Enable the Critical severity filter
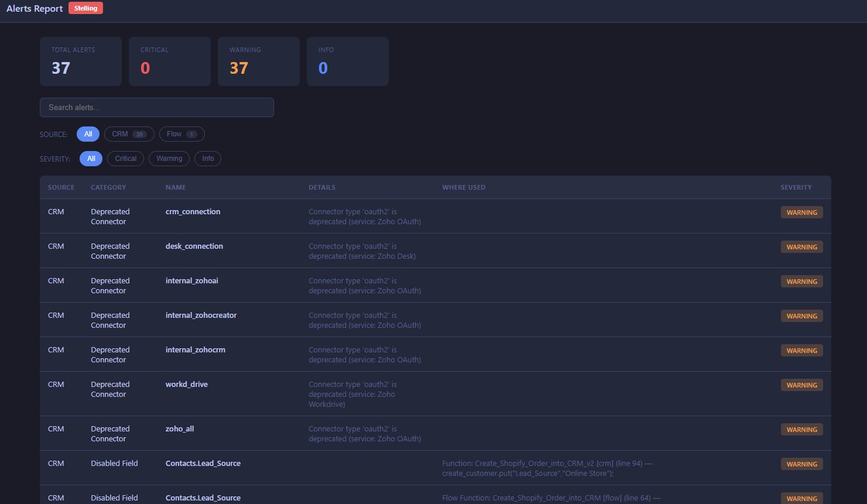867x504 pixels. (x=125, y=158)
